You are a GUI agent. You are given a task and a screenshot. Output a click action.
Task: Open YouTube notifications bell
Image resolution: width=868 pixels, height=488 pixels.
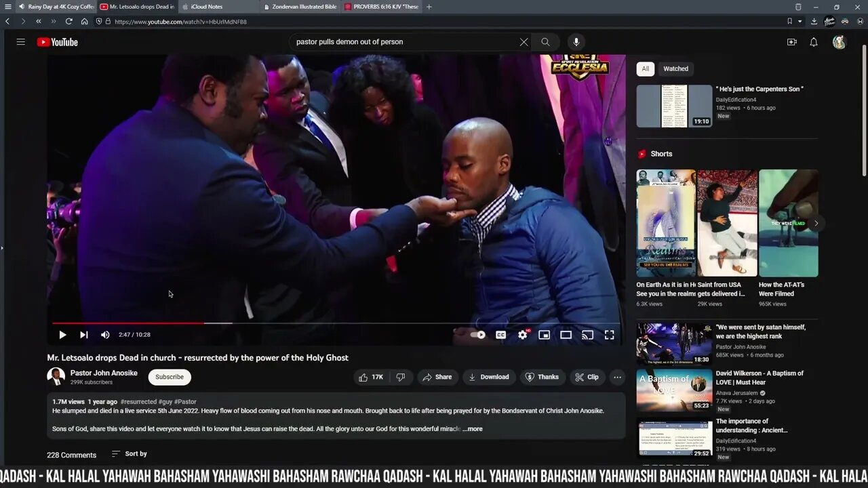[x=814, y=42]
